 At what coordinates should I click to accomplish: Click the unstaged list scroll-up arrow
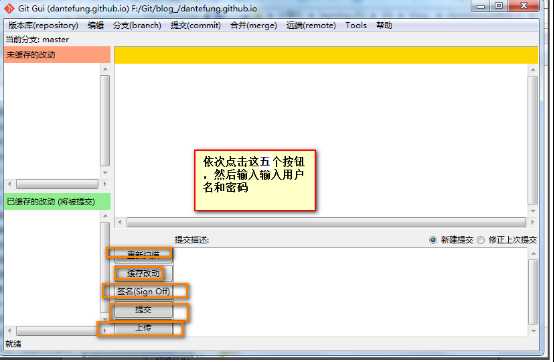[x=105, y=69]
